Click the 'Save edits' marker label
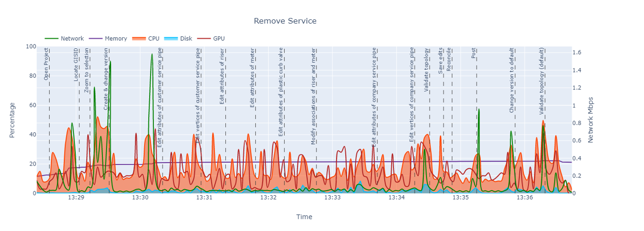This screenshot has width=644, height=231. pyautogui.click(x=440, y=61)
